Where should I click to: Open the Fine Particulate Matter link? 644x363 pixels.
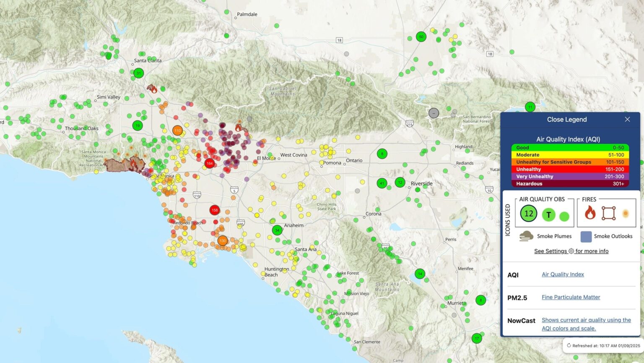pos(571,297)
